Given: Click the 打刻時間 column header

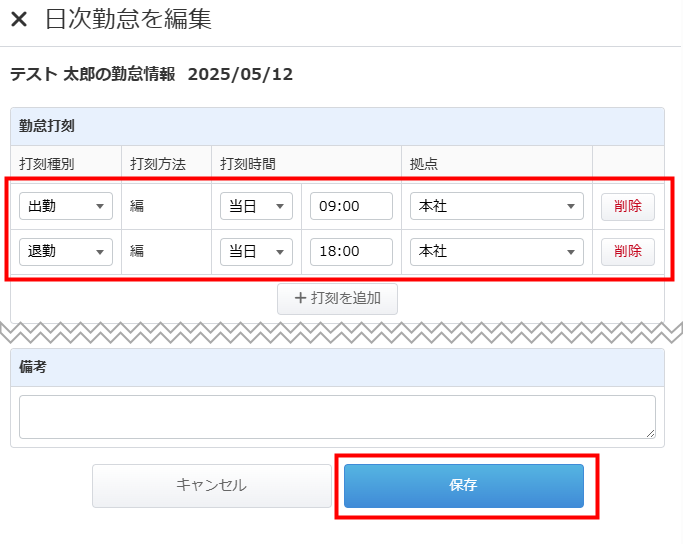Looking at the screenshot, I should (x=248, y=164).
